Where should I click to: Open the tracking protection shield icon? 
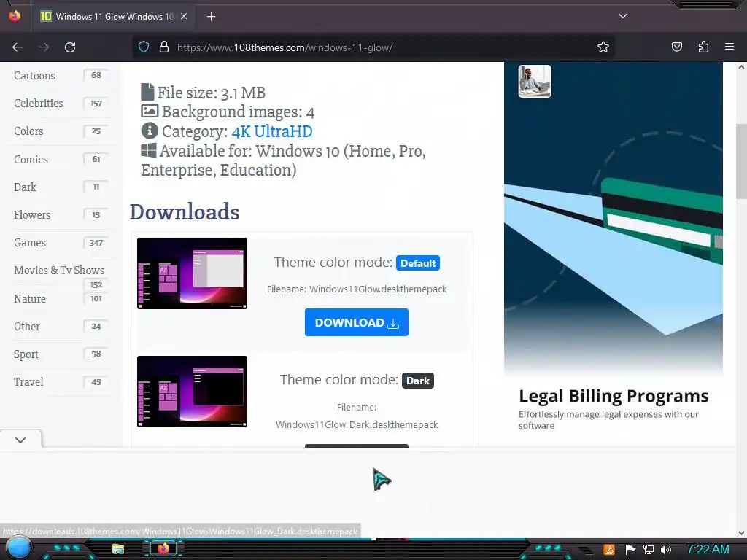[144, 47]
